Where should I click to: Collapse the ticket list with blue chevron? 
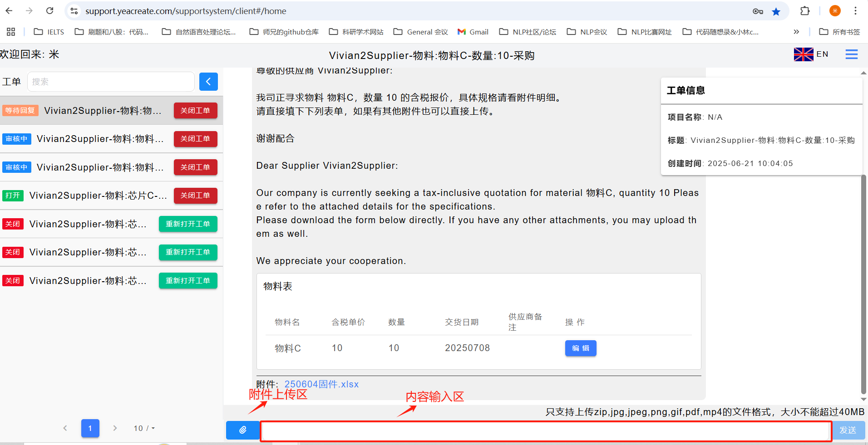(208, 82)
